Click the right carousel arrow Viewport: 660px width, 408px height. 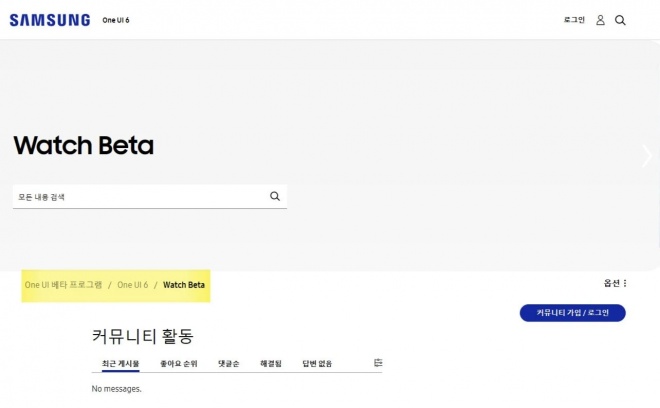[x=647, y=155]
